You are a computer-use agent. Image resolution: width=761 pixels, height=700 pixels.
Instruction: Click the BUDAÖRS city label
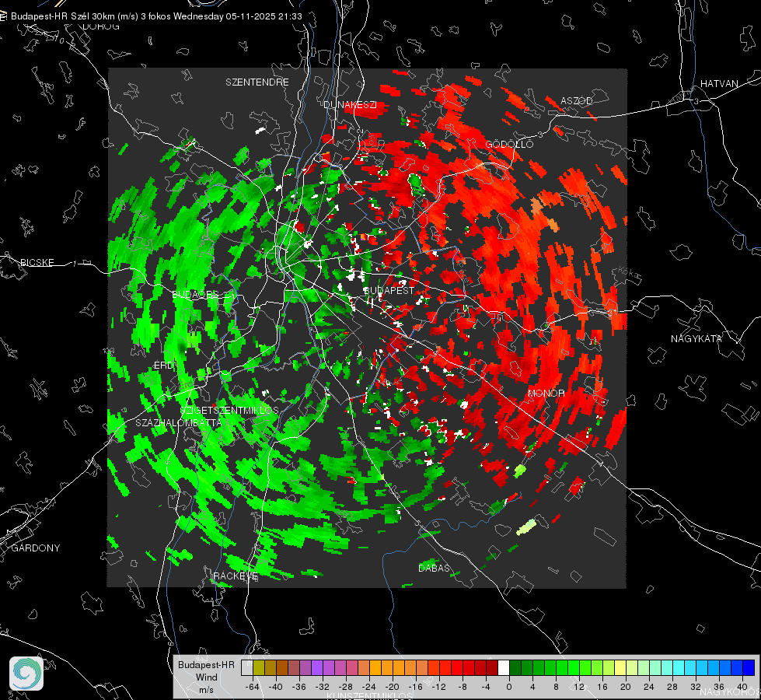196,295
